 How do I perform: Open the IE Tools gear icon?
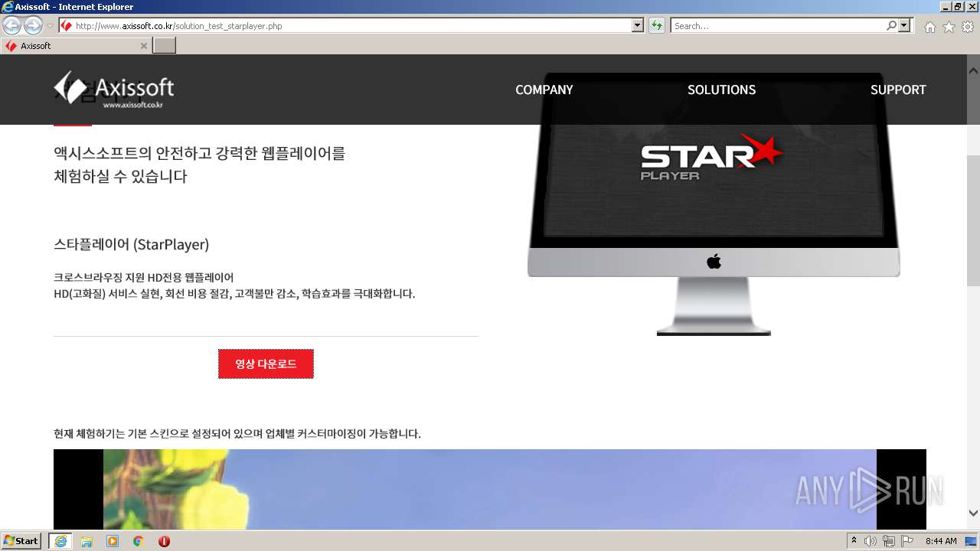968,27
